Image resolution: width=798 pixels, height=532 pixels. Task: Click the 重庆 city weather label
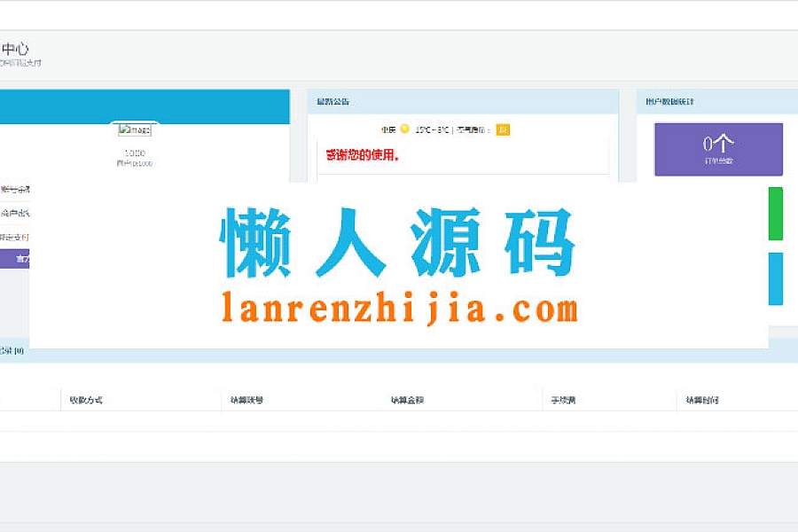click(x=388, y=129)
